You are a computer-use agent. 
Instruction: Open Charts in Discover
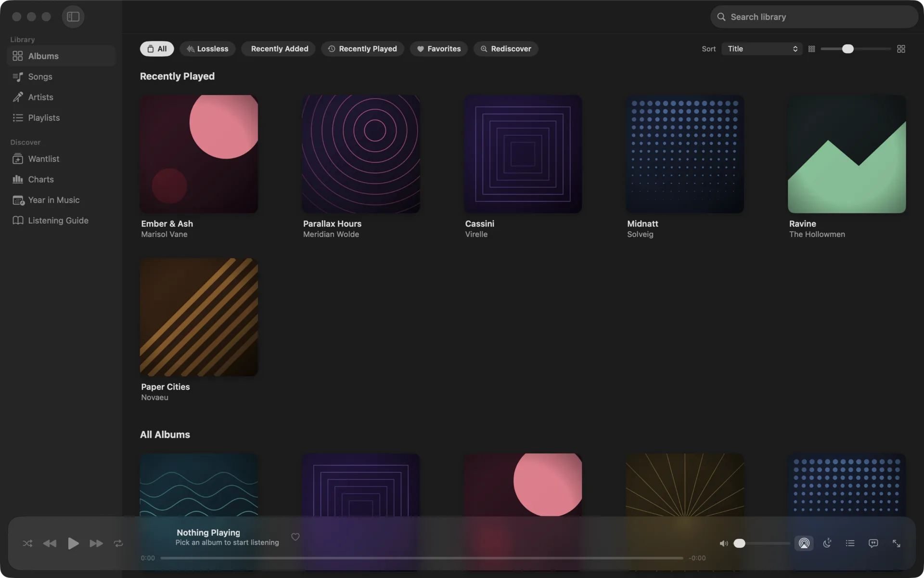point(62,179)
